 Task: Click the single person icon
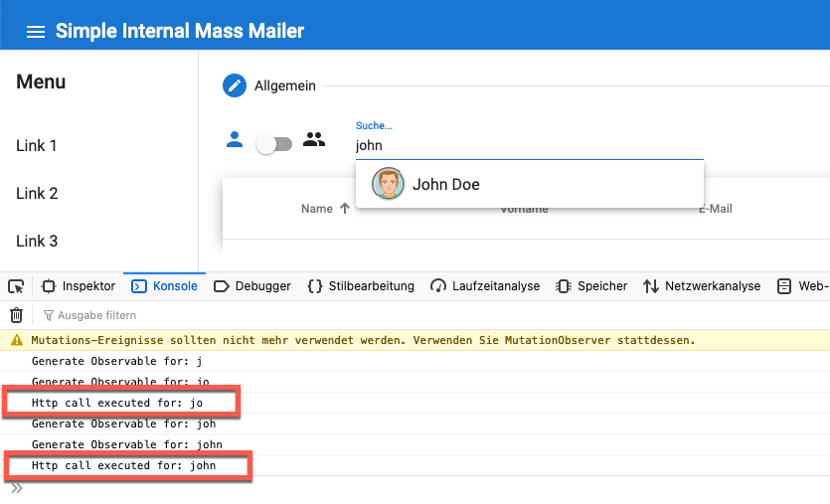[x=235, y=140]
